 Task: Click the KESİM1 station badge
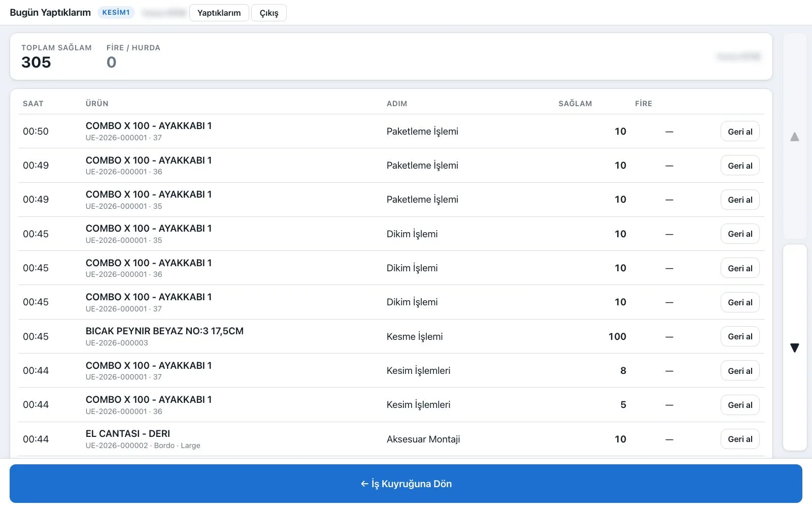point(116,12)
